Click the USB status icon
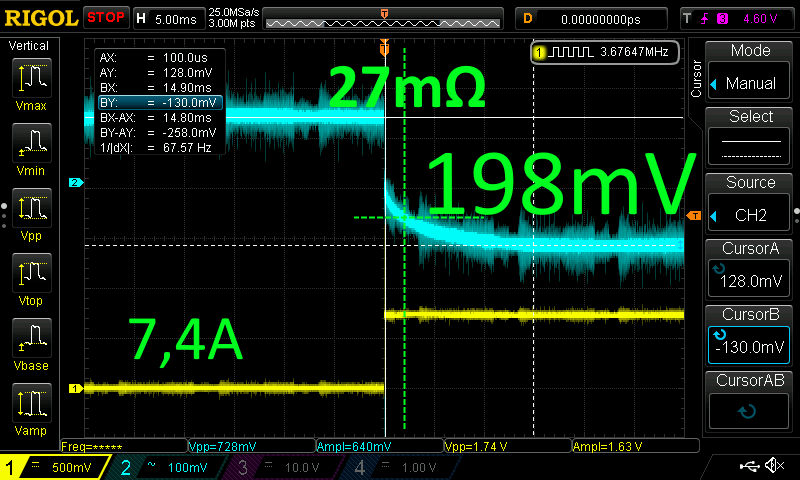Screen dimensions: 800x480 (x=748, y=466)
